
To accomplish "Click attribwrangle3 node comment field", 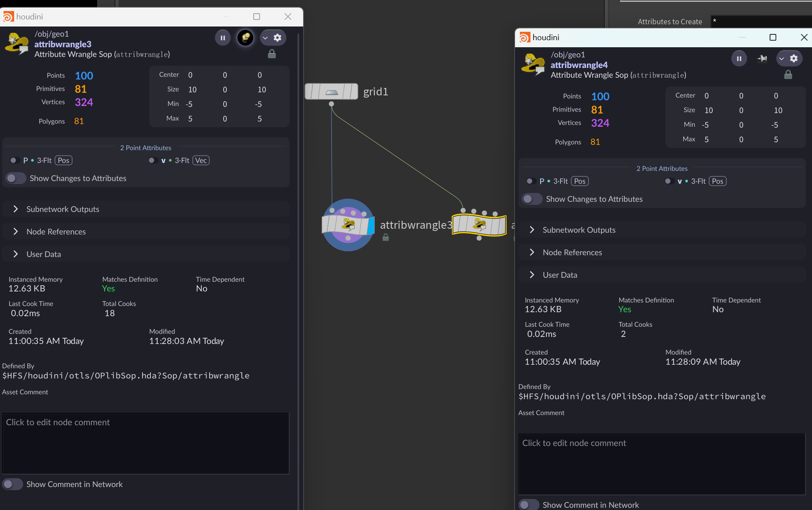I will [x=146, y=444].
